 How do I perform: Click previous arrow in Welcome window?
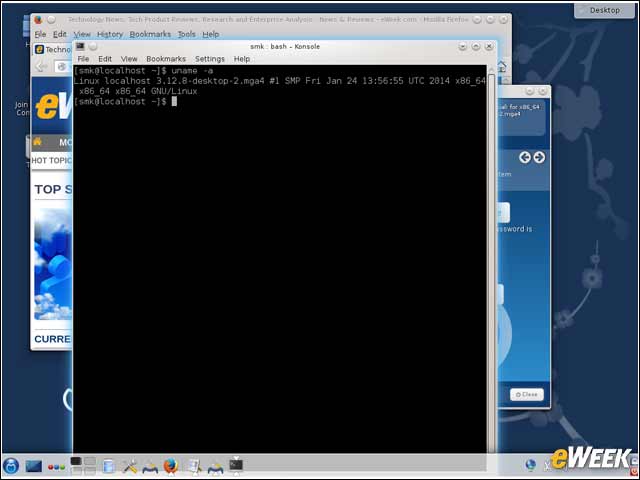point(524,157)
